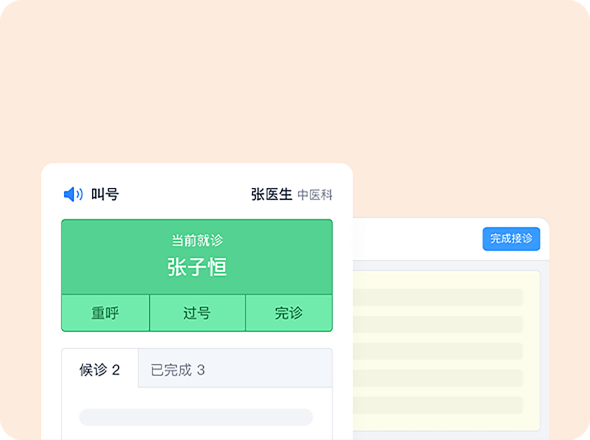Click the blue speaker icon beside 叫号

(x=73, y=194)
